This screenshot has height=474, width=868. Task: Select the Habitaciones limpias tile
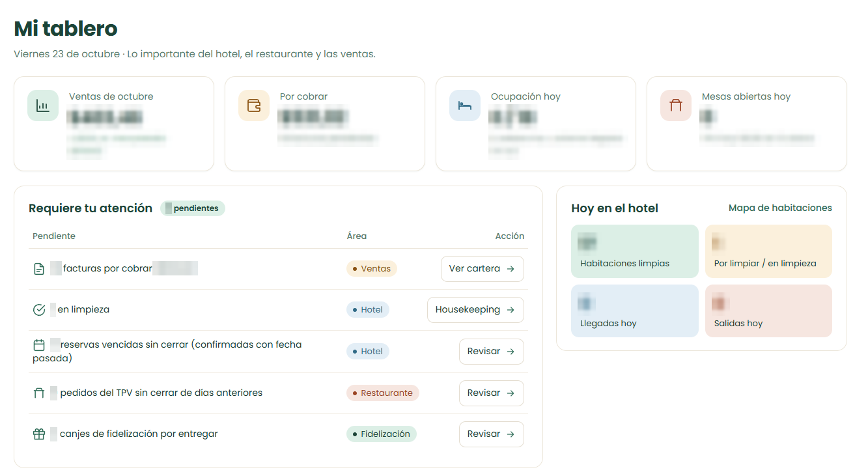635,251
